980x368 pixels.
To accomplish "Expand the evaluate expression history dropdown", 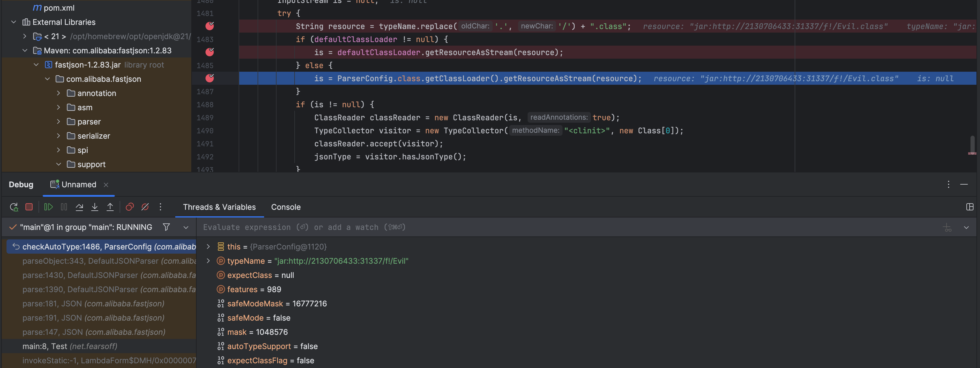I will (966, 228).
